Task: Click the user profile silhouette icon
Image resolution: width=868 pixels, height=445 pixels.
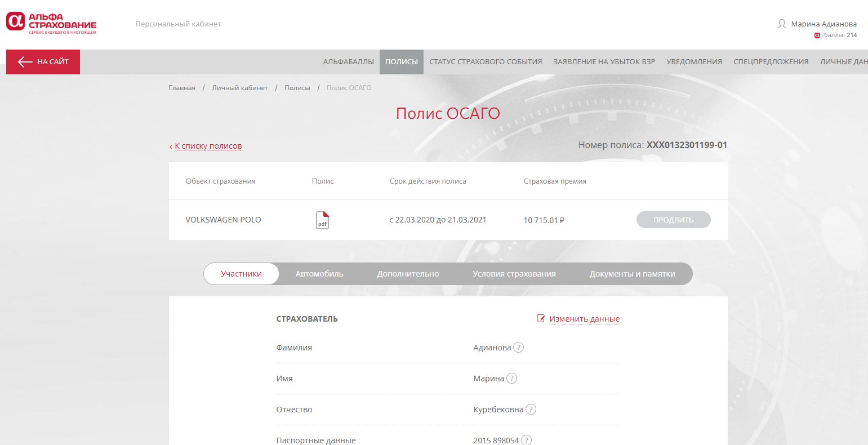Action: click(782, 24)
